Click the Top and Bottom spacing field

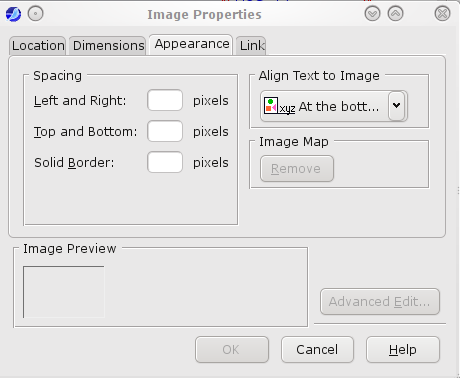(x=165, y=131)
